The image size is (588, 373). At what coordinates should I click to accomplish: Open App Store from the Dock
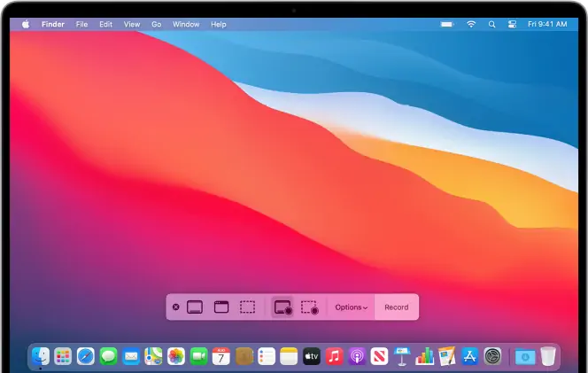tap(470, 356)
